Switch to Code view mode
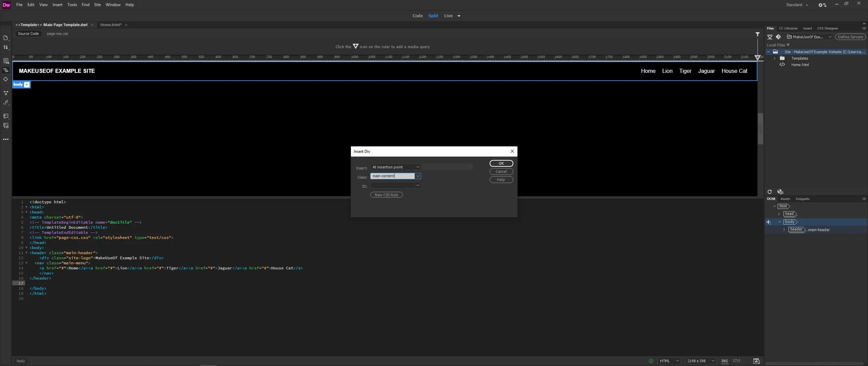Screen dimensions: 868x366 click(417, 16)
